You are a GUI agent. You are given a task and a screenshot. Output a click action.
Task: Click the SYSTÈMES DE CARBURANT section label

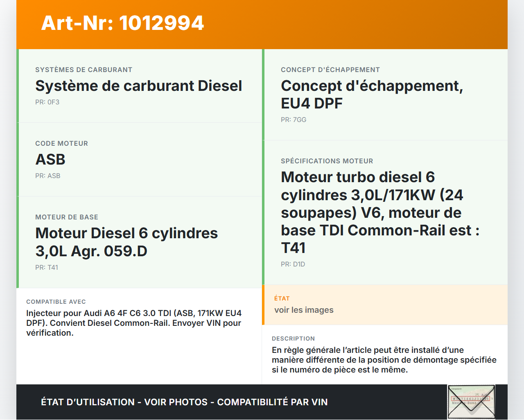pyautogui.click(x=84, y=70)
